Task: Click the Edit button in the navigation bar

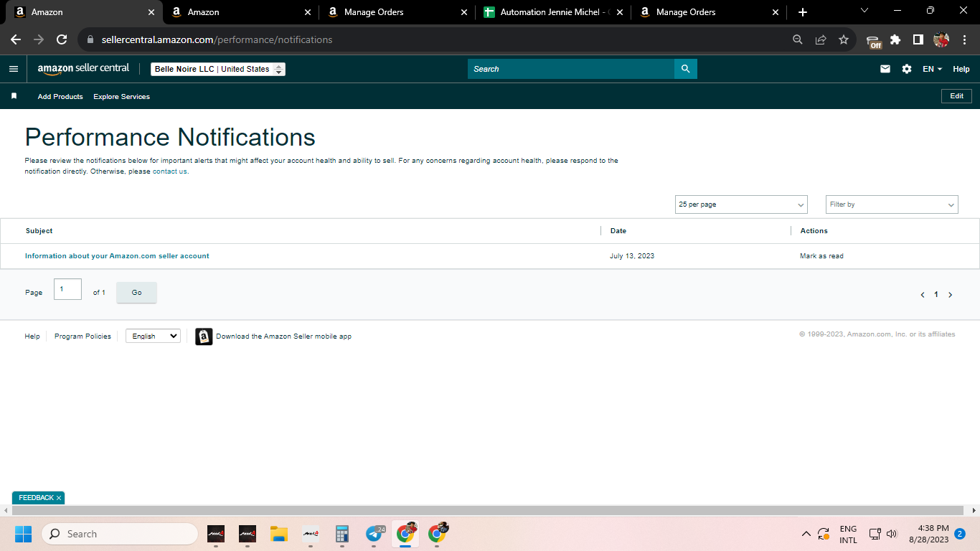Action: pyautogui.click(x=957, y=96)
